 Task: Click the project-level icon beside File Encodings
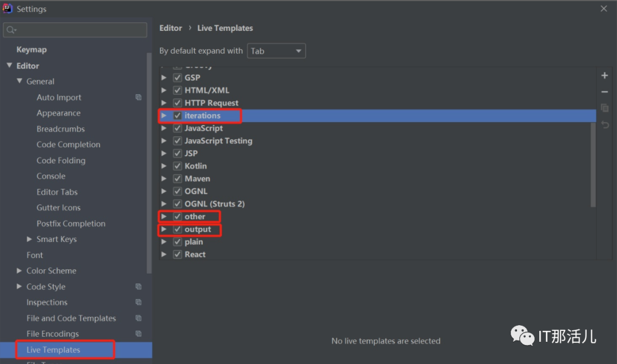[138, 334]
